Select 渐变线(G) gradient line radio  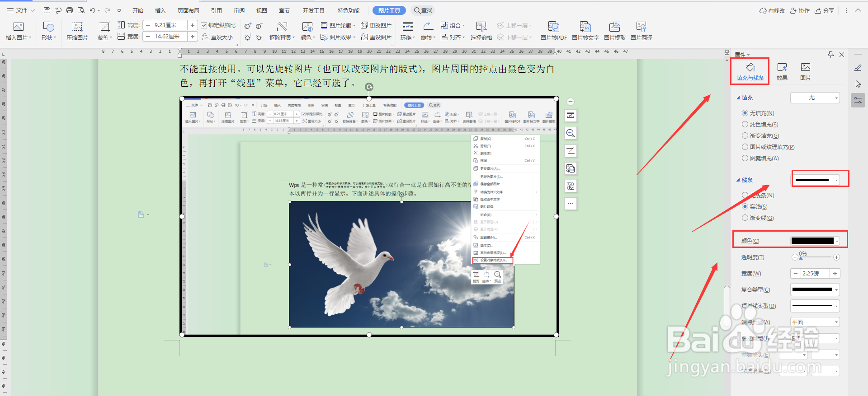pyautogui.click(x=745, y=218)
